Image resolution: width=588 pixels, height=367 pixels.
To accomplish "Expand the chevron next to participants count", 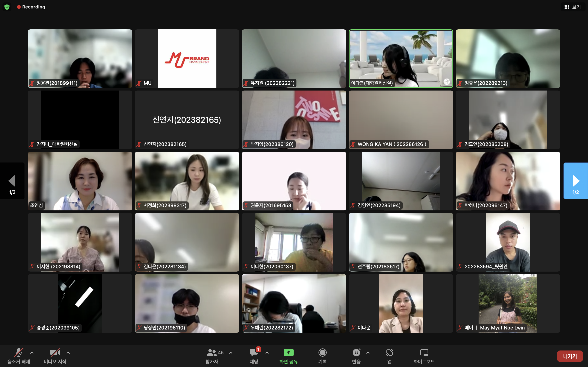I will 231,353.
